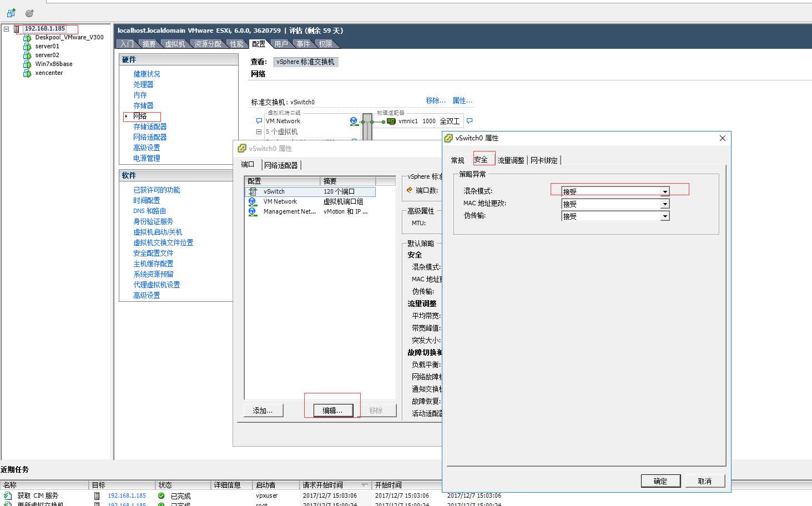Open 时间配置 link
This screenshot has height=506, width=812.
147,200
